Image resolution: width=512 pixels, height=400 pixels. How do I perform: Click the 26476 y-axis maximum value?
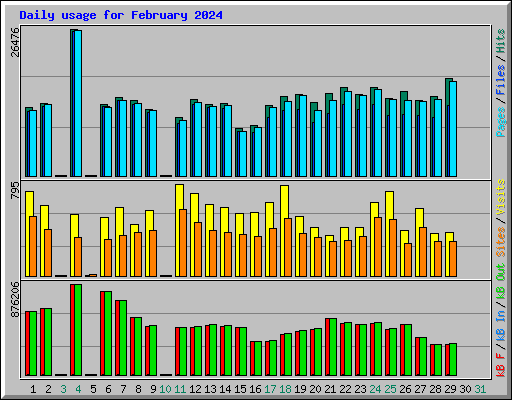pos(15,42)
